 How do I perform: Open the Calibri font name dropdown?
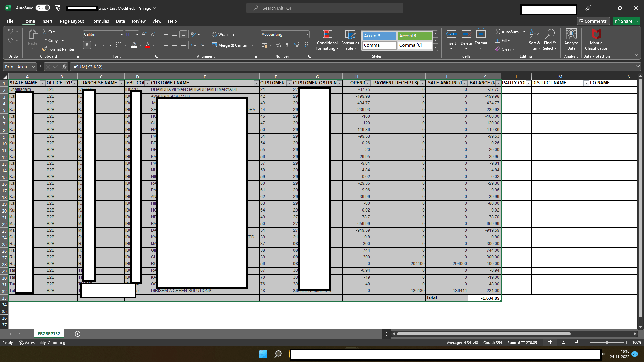(121, 34)
